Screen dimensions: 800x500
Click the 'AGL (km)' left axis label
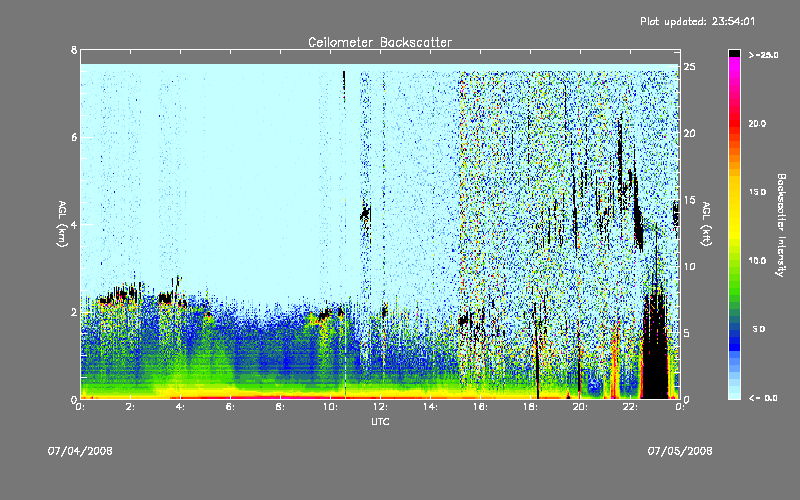[x=62, y=224]
